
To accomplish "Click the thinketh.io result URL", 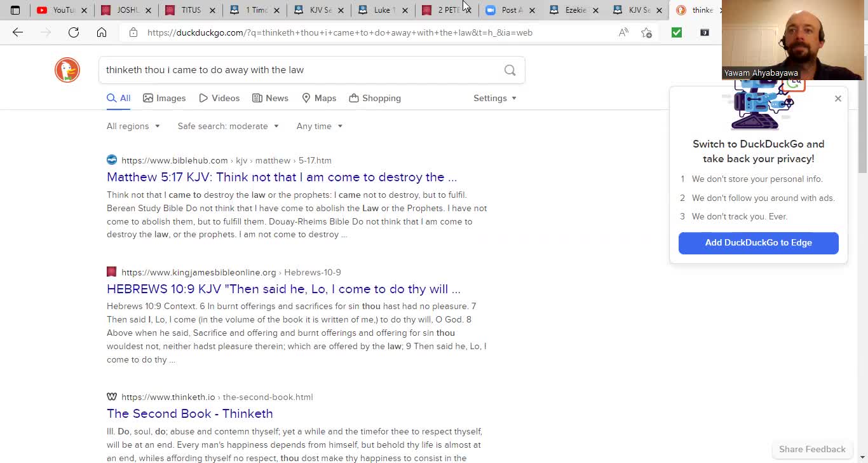I will tap(217, 397).
